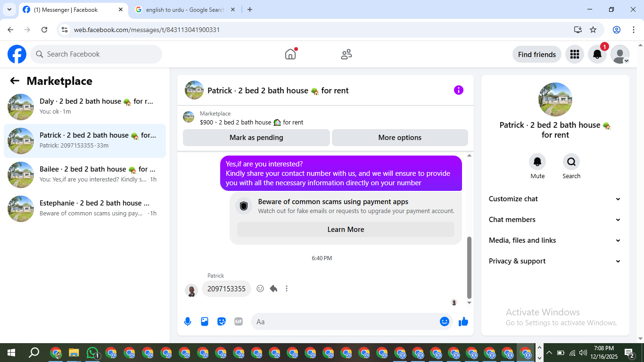Open Windows taskbar search
644x362 pixels.
[x=34, y=353]
